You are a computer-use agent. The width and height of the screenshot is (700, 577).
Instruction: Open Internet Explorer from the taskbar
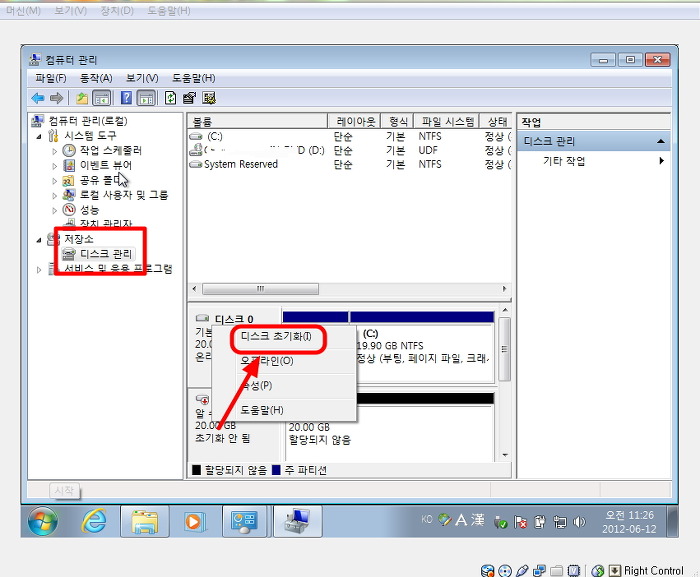click(95, 520)
